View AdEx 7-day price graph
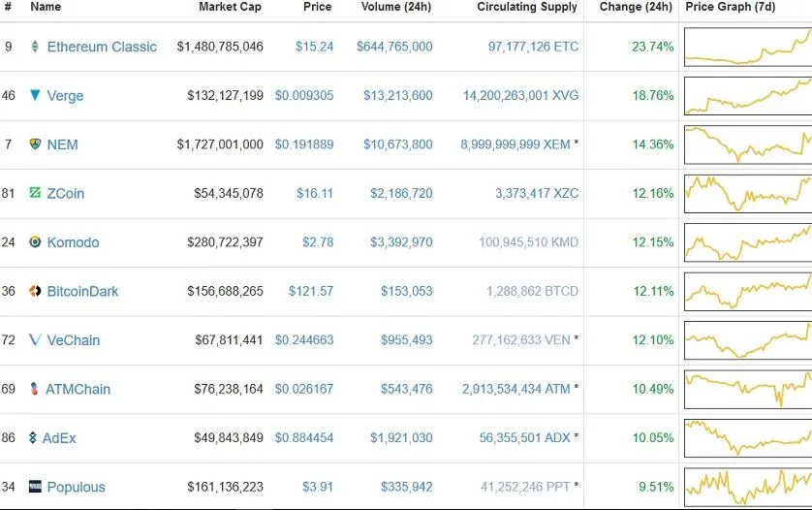The width and height of the screenshot is (812, 510). [748, 438]
